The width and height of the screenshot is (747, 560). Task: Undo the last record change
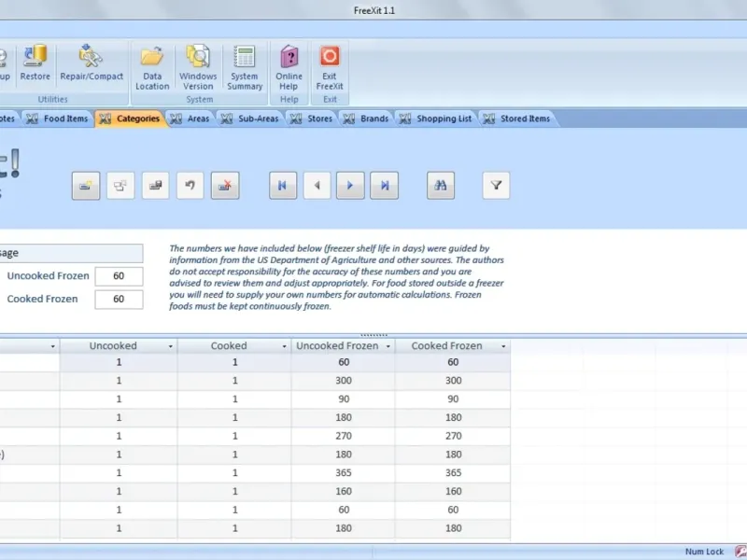190,186
